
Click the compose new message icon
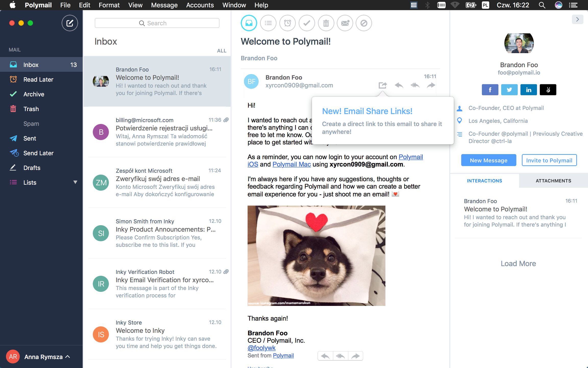[x=69, y=23]
